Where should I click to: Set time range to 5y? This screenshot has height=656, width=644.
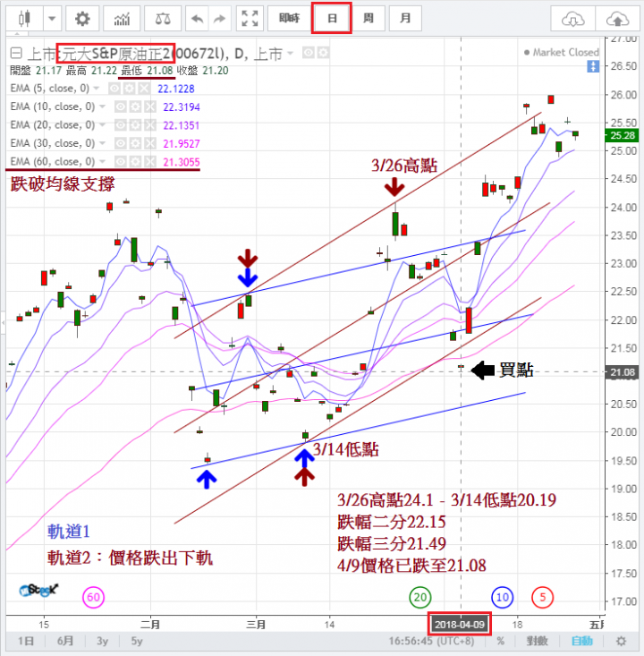(137, 641)
